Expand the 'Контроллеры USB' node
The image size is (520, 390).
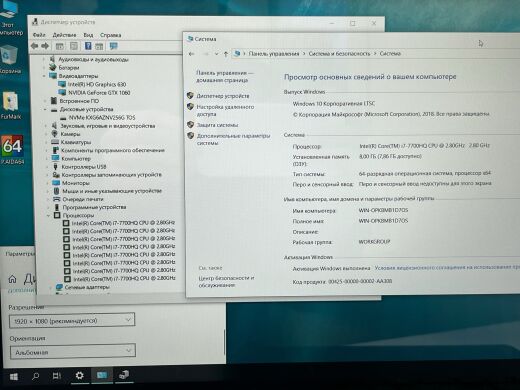point(47,167)
